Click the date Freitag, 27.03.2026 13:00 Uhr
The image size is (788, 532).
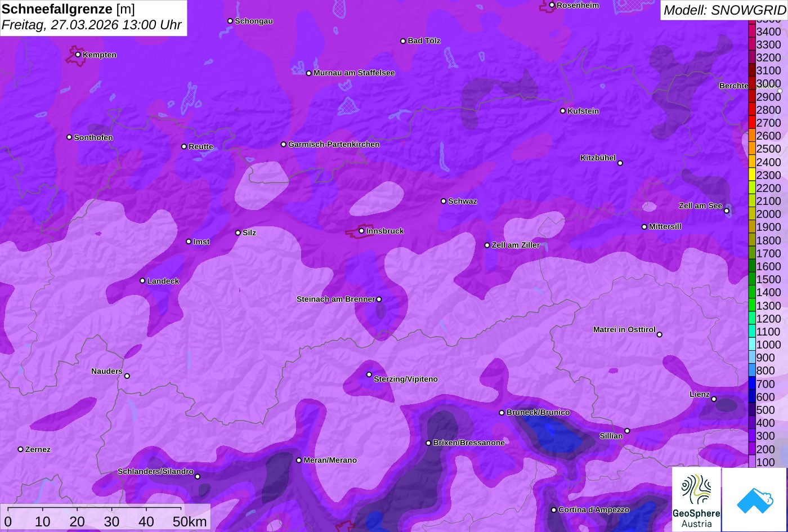click(92, 25)
